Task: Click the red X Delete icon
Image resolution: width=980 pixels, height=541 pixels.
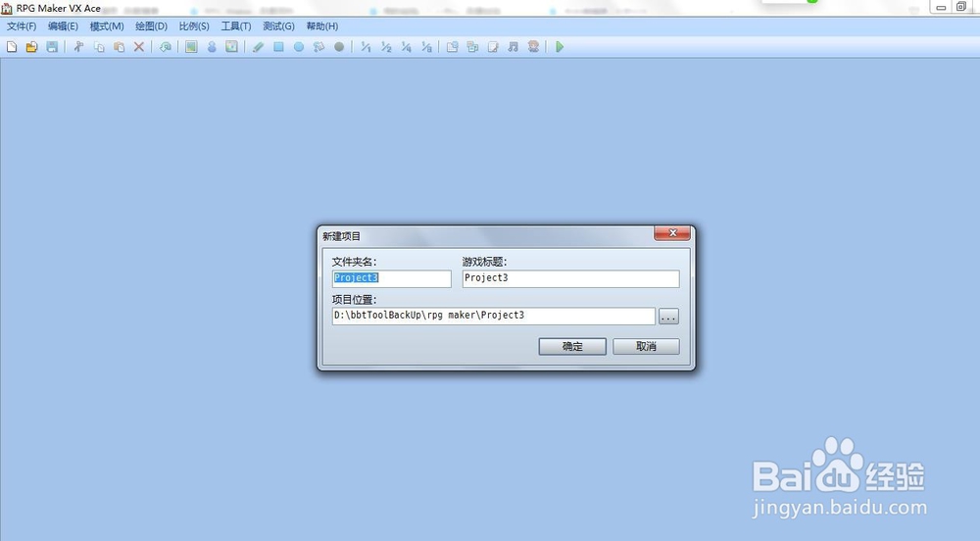Action: click(x=139, y=47)
